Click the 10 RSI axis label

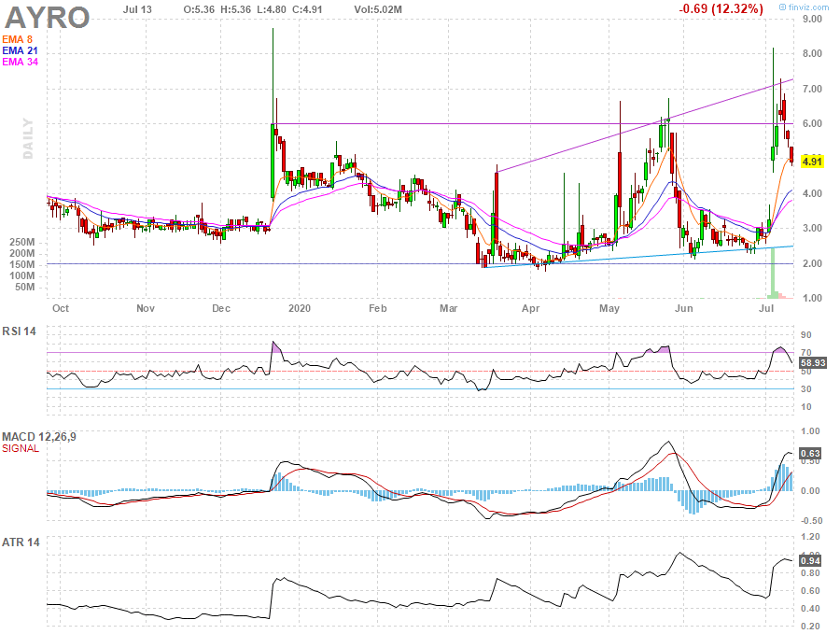pyautogui.click(x=806, y=407)
